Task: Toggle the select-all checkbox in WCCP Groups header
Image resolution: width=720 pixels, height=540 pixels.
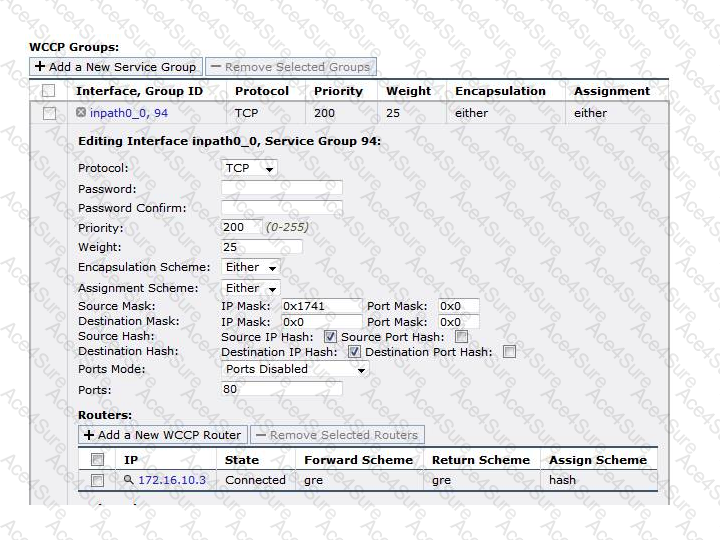Action: 48,90
